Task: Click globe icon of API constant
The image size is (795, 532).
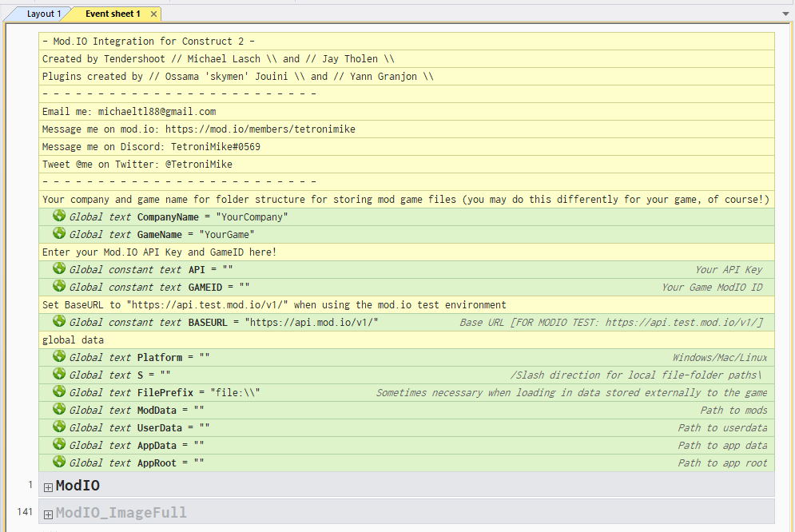Action: click(x=59, y=268)
